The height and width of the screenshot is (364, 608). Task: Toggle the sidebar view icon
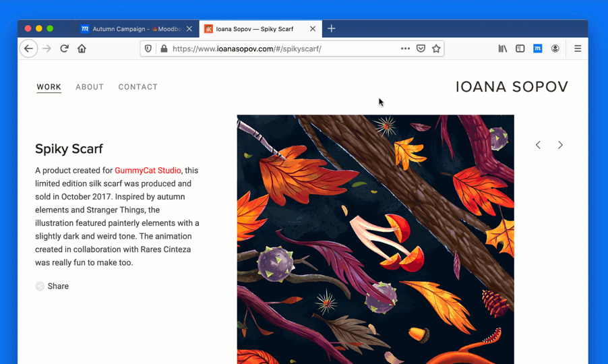pyautogui.click(x=520, y=49)
